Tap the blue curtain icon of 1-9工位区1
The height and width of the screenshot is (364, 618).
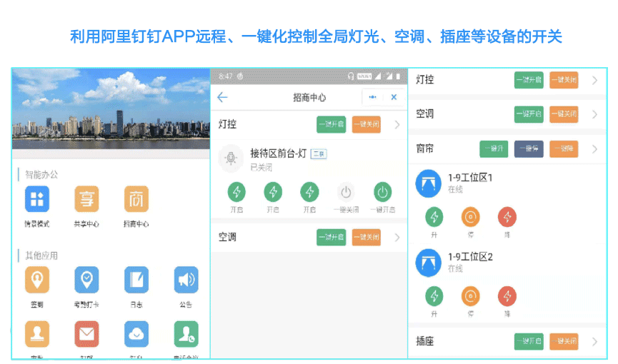click(x=429, y=183)
